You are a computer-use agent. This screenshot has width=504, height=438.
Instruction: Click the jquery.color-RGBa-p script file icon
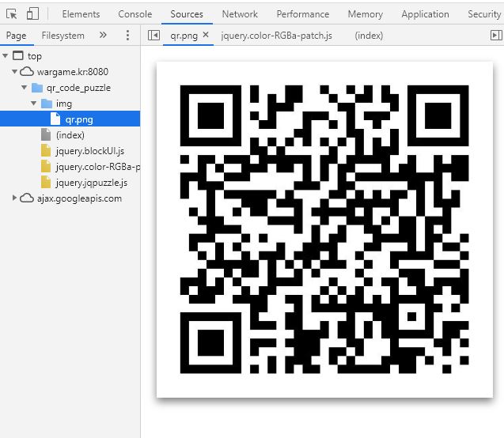tap(46, 166)
